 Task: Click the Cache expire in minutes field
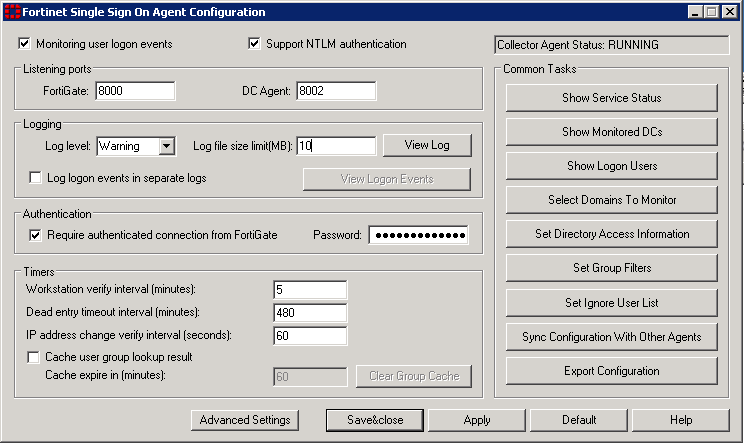[310, 377]
